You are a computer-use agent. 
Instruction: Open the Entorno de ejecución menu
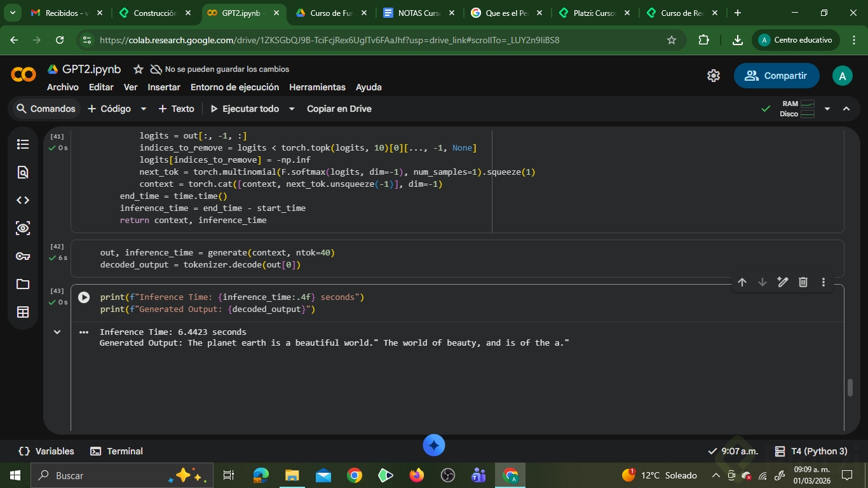[x=234, y=87]
